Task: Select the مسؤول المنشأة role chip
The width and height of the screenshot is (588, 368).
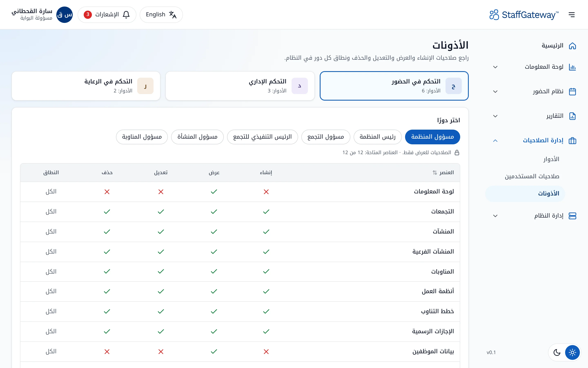Action: coord(197,137)
